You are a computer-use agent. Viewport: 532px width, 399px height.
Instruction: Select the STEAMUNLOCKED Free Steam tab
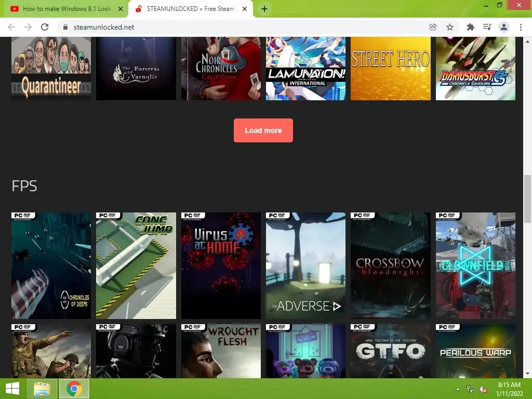click(x=190, y=9)
